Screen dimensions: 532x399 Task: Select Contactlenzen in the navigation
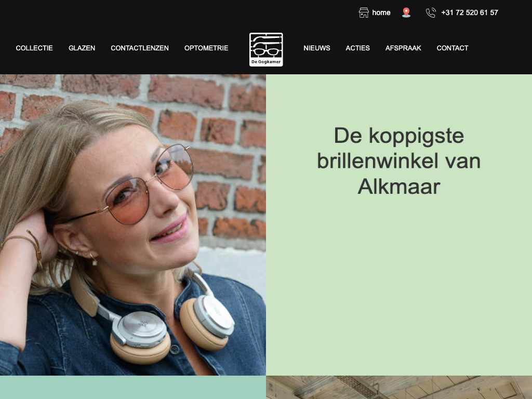pos(140,48)
